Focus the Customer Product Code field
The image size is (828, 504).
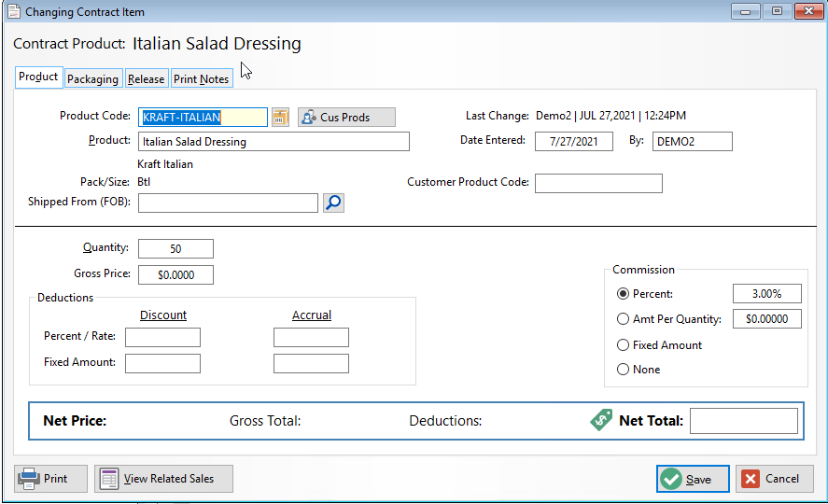[x=598, y=183]
